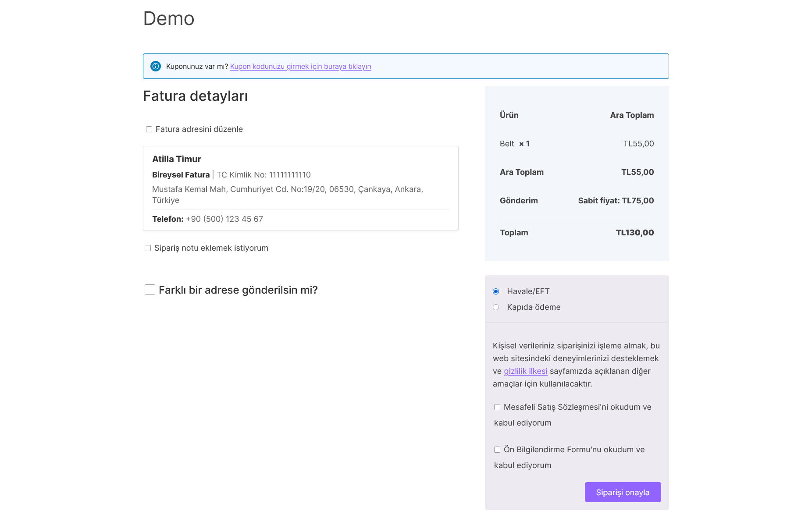Click the Fatura detayları heading
The image size is (812, 518).
[196, 96]
